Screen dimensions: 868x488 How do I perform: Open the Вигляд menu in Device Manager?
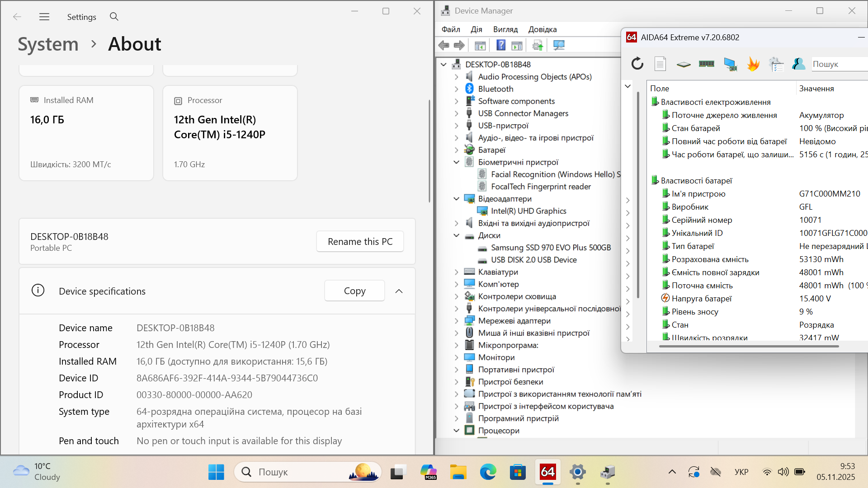[505, 29]
